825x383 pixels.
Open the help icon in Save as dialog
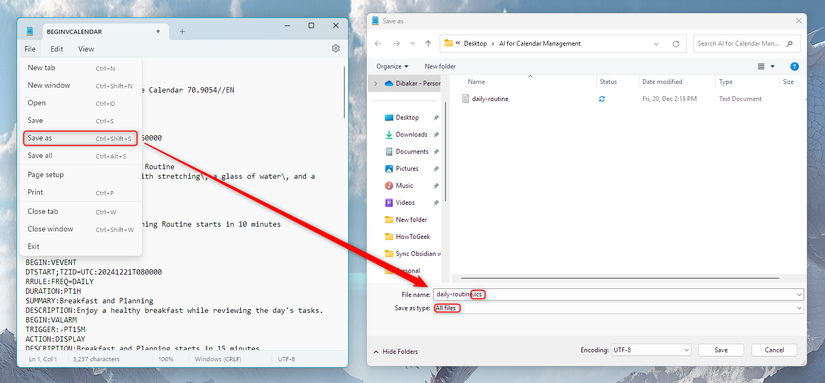tap(795, 66)
